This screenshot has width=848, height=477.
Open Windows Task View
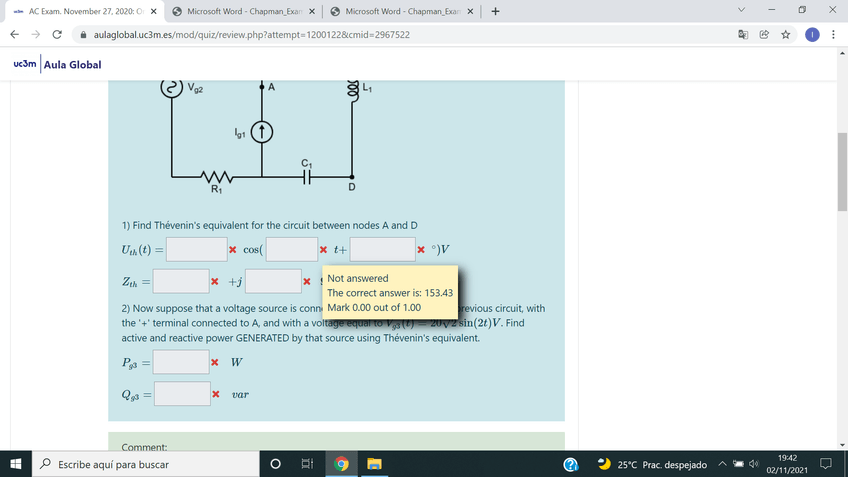coord(307,465)
